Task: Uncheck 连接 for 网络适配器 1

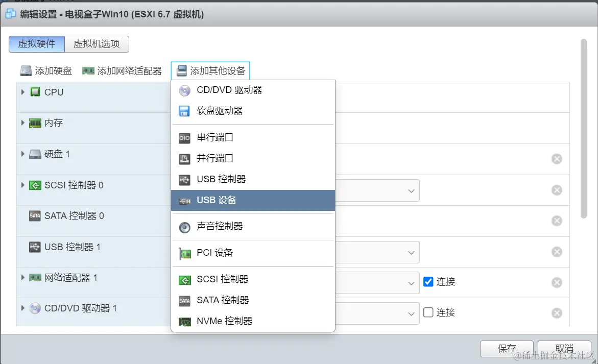Action: coord(428,281)
